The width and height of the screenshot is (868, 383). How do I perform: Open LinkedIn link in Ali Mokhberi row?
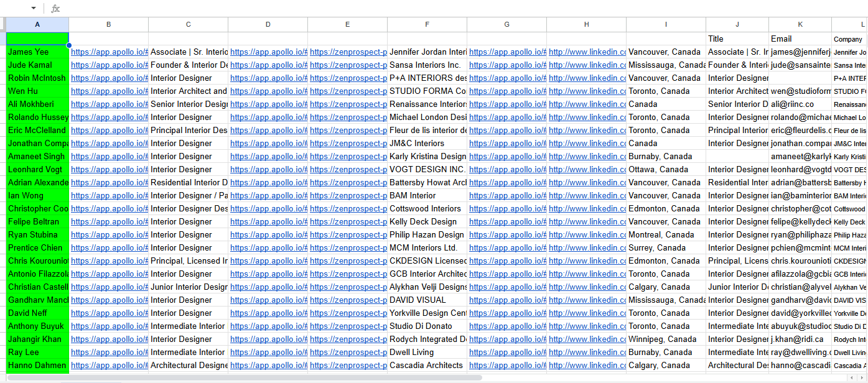pyautogui.click(x=587, y=104)
